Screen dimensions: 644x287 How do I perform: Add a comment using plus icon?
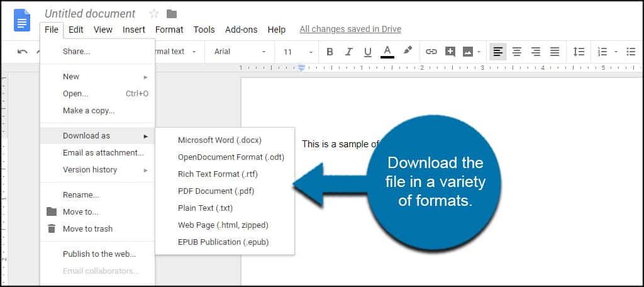click(450, 52)
